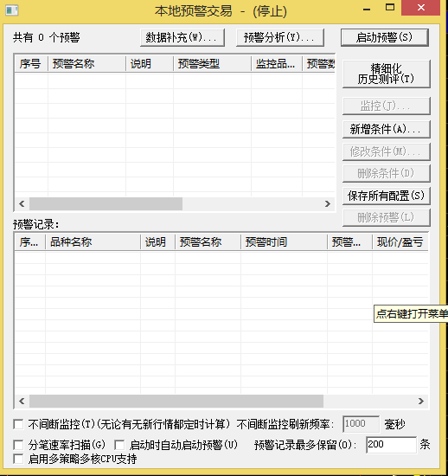The width and height of the screenshot is (448, 476).
Task: Sort by 序号 column in alert list
Action: coord(31,64)
